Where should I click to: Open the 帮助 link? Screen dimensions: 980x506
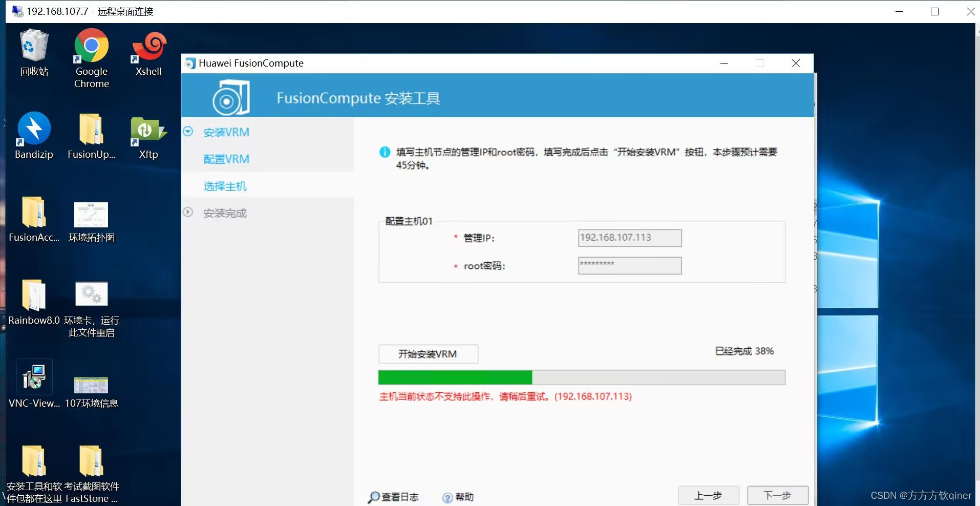point(464,497)
